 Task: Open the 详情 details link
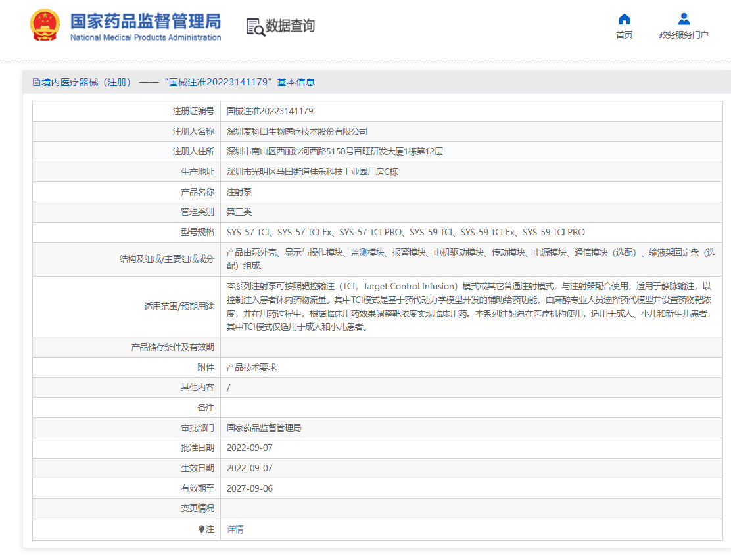coord(235,529)
